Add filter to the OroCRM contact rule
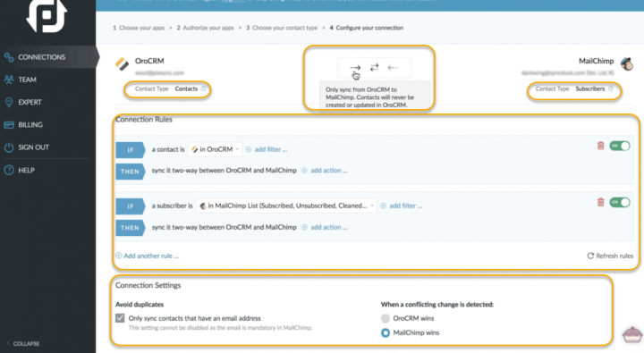Image resolution: width=644 pixels, height=353 pixels. click(267, 149)
